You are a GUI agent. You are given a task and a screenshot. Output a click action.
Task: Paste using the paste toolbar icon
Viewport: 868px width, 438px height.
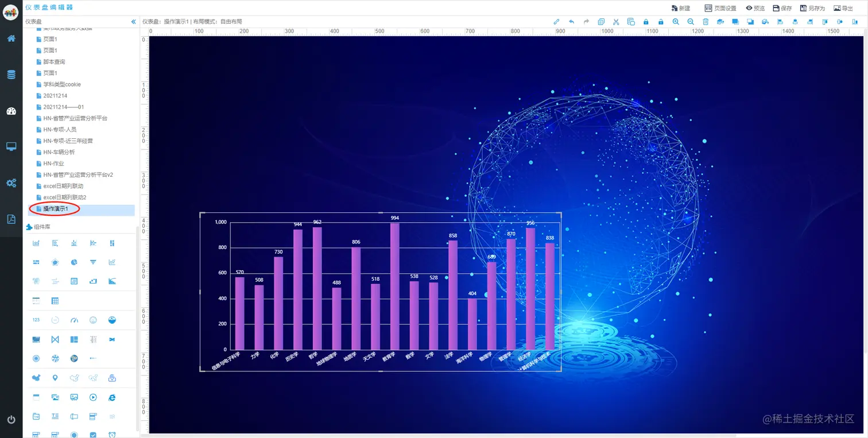pos(631,22)
